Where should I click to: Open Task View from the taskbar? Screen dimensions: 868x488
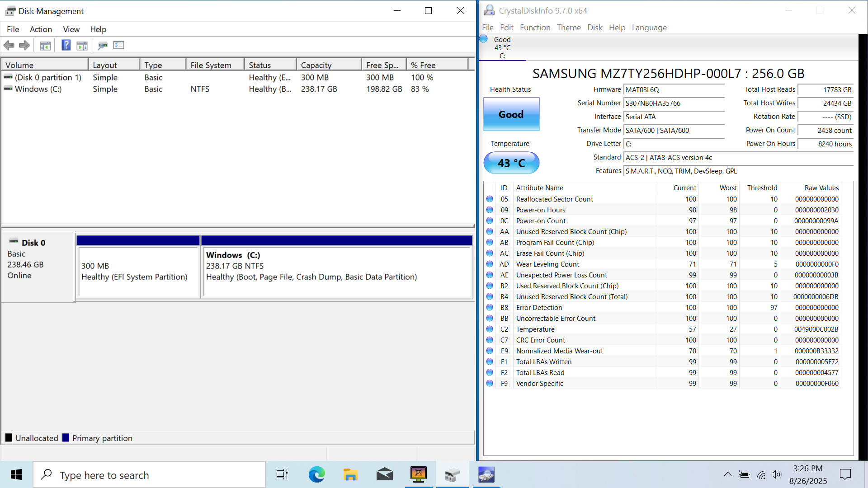[282, 474]
